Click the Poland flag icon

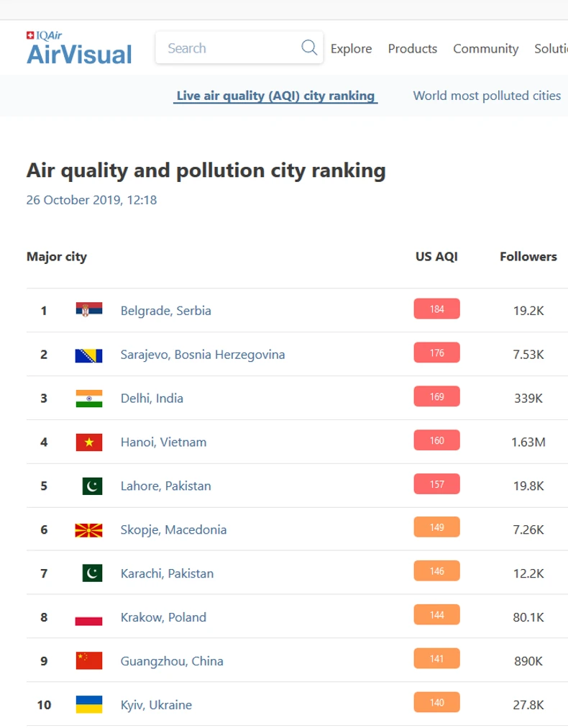click(89, 617)
